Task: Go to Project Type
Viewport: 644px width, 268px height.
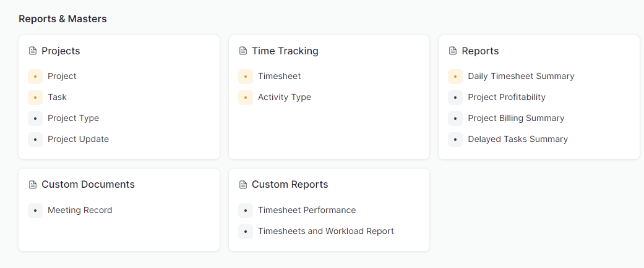Action: tap(73, 118)
